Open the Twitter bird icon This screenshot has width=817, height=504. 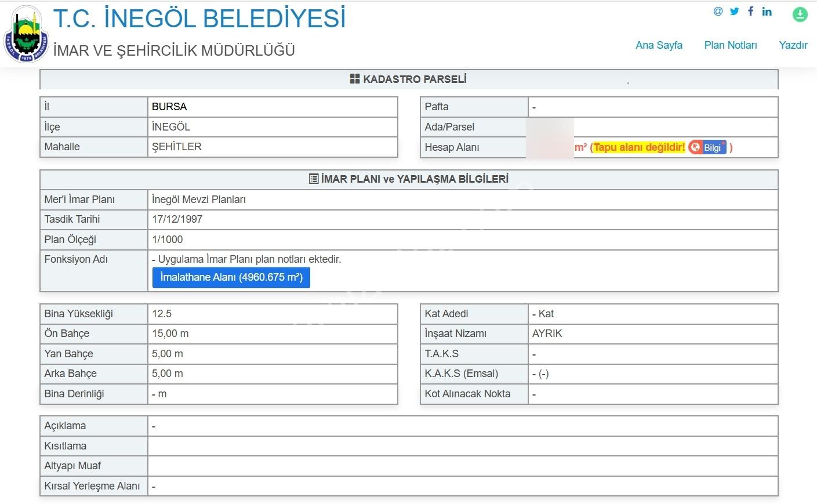(x=735, y=11)
